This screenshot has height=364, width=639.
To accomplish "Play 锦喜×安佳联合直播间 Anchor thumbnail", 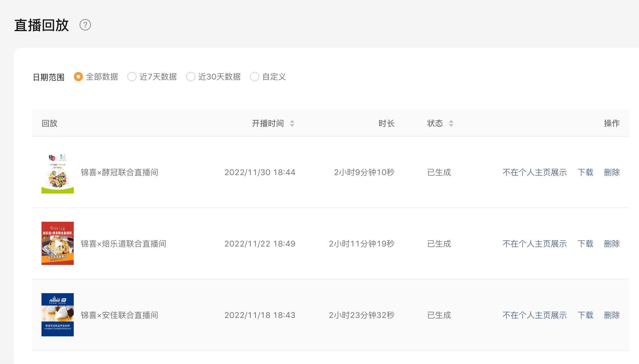I will 58,315.
